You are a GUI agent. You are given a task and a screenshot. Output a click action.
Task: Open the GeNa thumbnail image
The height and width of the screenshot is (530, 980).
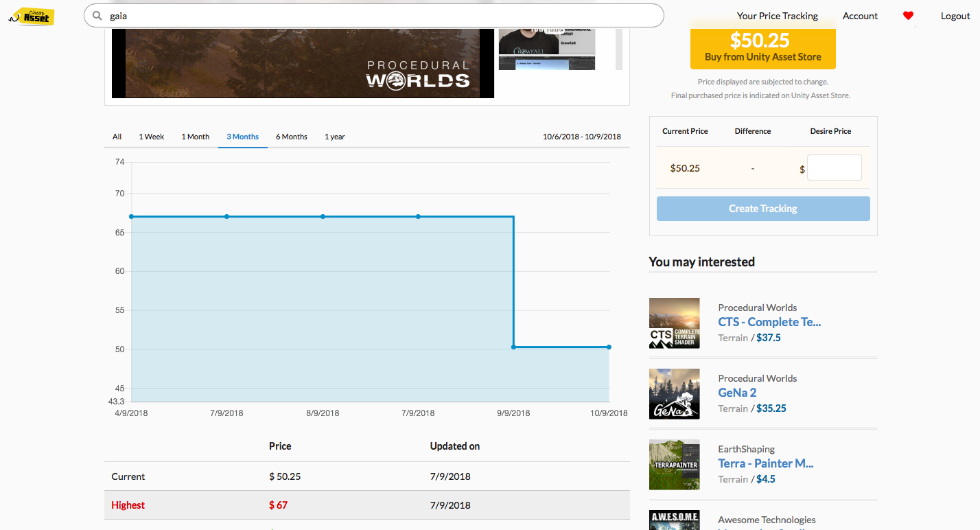tap(675, 394)
